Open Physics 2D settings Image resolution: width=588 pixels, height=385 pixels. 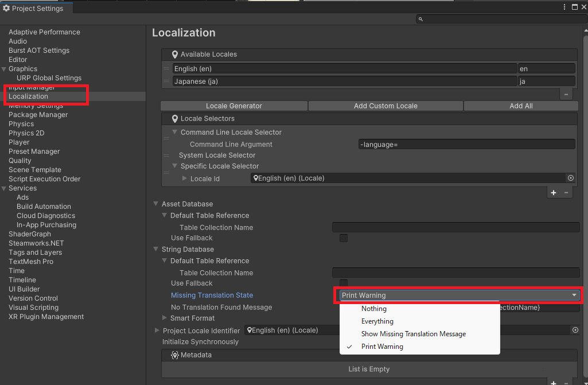coord(26,133)
